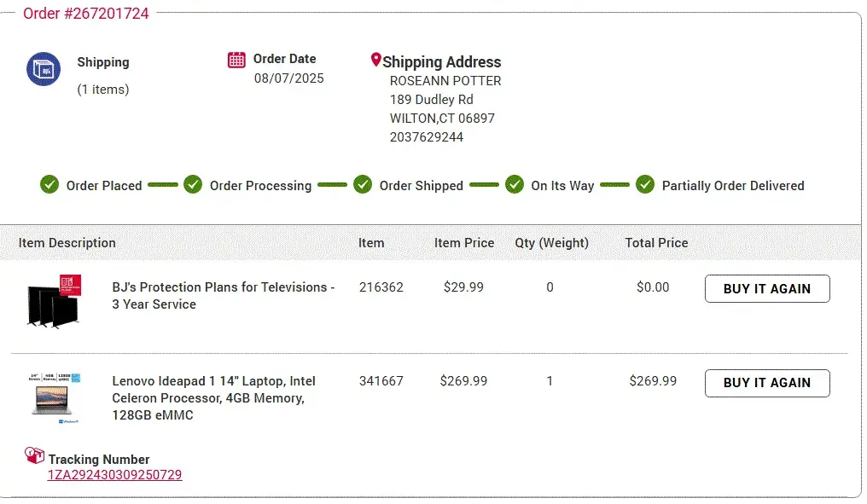Click the Item Description column header
Image resolution: width=867 pixels, height=504 pixels.
tap(67, 243)
